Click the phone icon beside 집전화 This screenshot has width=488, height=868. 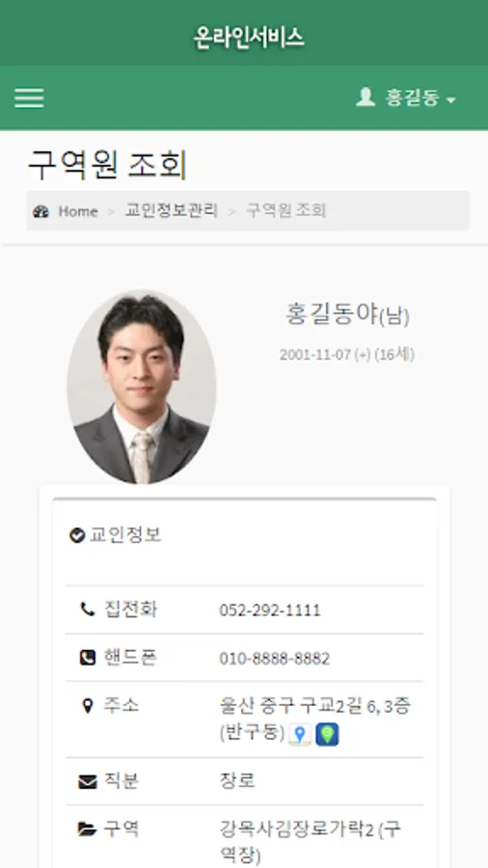click(88, 610)
